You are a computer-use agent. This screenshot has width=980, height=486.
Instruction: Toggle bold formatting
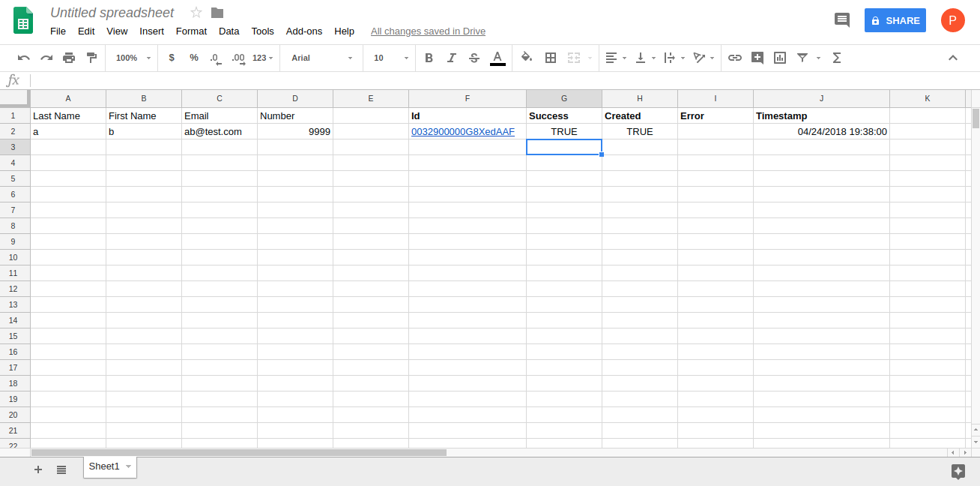[x=429, y=58]
